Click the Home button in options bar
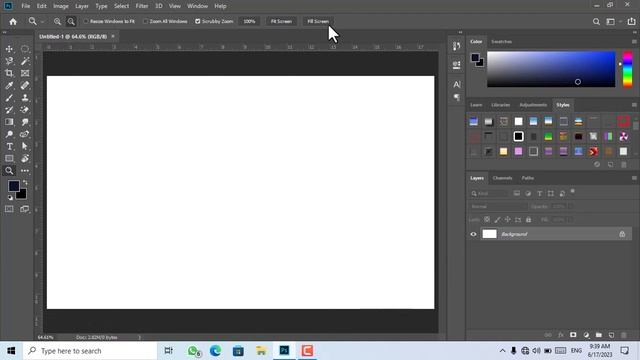The height and width of the screenshot is (360, 640). tap(13, 22)
